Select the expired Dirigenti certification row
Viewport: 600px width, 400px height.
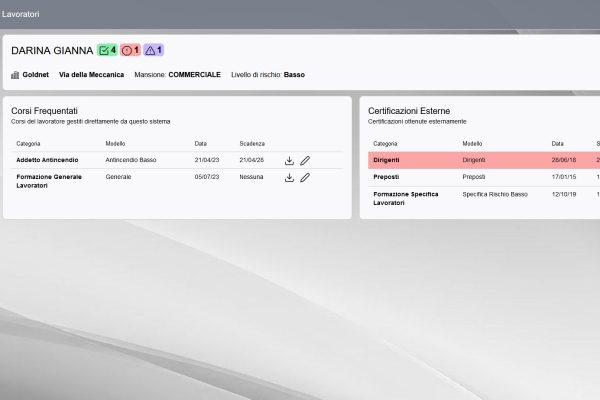484,160
